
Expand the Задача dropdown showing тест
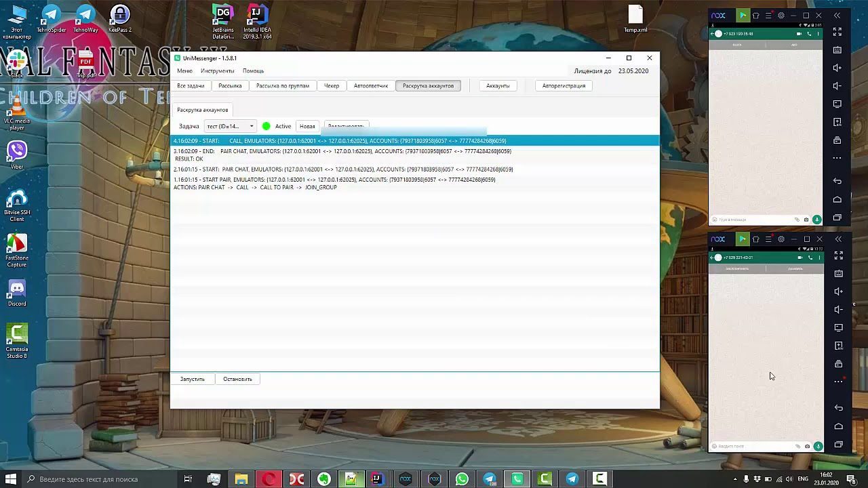(x=230, y=126)
